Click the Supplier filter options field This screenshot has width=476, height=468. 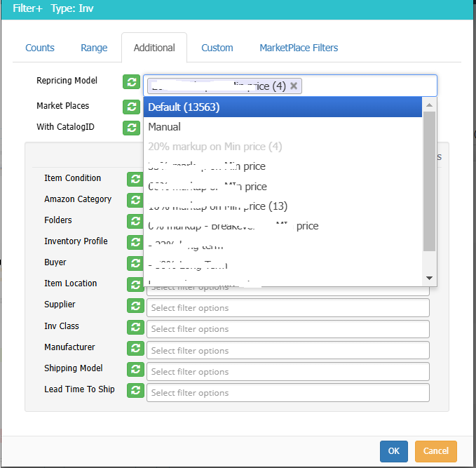[287, 308]
